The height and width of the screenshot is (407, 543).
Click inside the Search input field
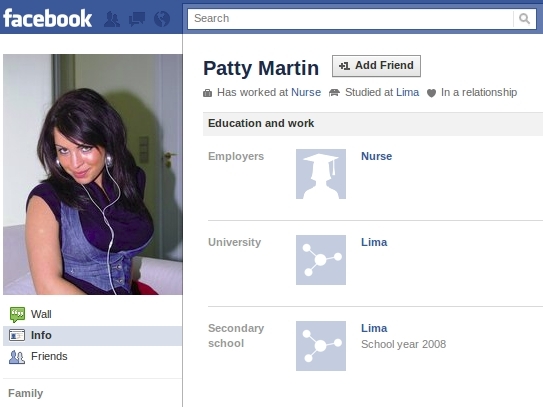click(350, 18)
